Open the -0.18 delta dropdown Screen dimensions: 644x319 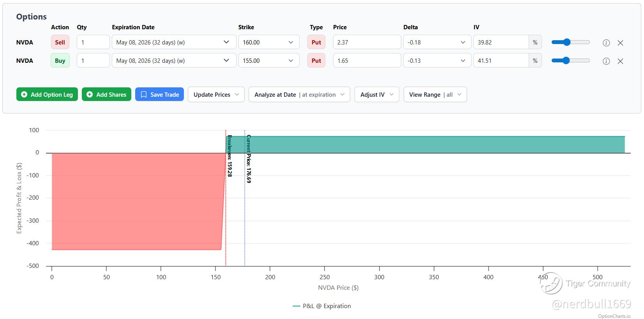tap(437, 42)
